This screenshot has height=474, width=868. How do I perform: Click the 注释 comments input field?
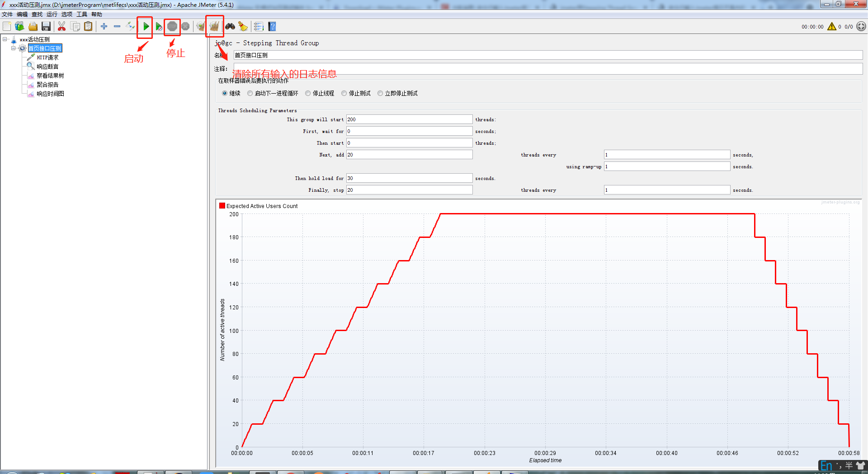pos(548,69)
